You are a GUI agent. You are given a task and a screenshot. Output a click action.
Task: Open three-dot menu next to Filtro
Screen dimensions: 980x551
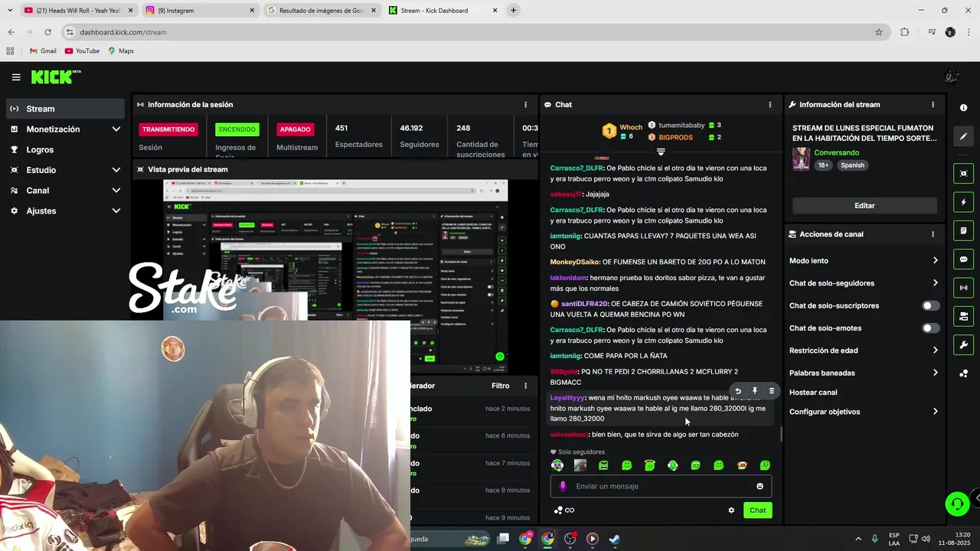point(525,386)
